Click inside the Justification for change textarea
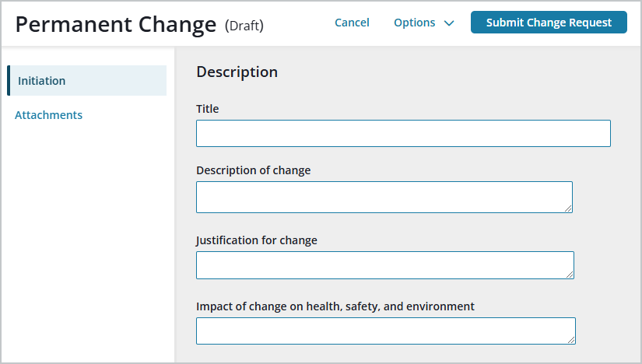This screenshot has width=642, height=364. click(x=385, y=265)
